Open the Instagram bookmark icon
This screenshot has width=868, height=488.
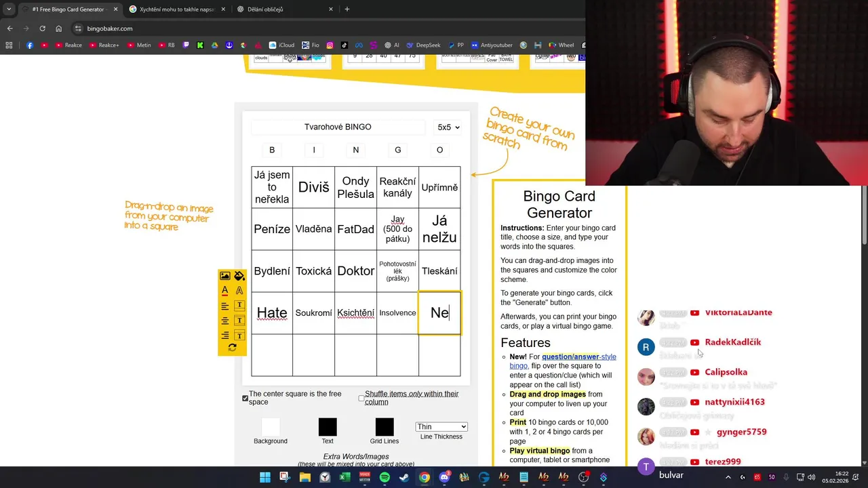pyautogui.click(x=330, y=45)
